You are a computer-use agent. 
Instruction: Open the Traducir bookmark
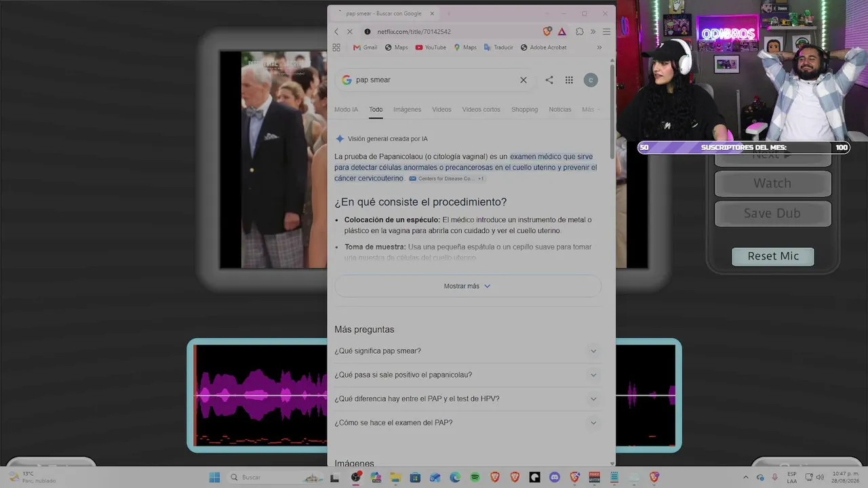498,47
